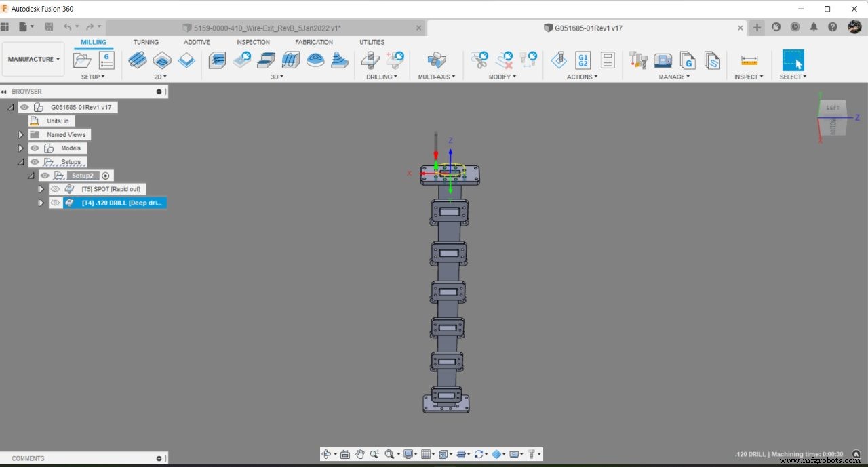Click the Orbit icon in the navigation bar

point(327,454)
